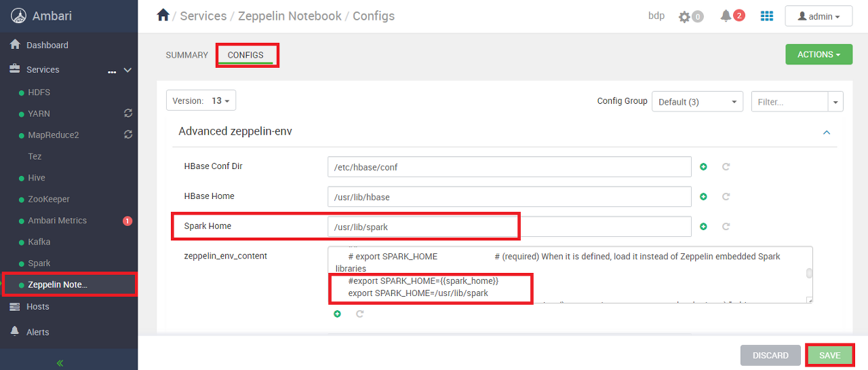Click in Spark Home field
The height and width of the screenshot is (370, 868).
click(x=509, y=227)
